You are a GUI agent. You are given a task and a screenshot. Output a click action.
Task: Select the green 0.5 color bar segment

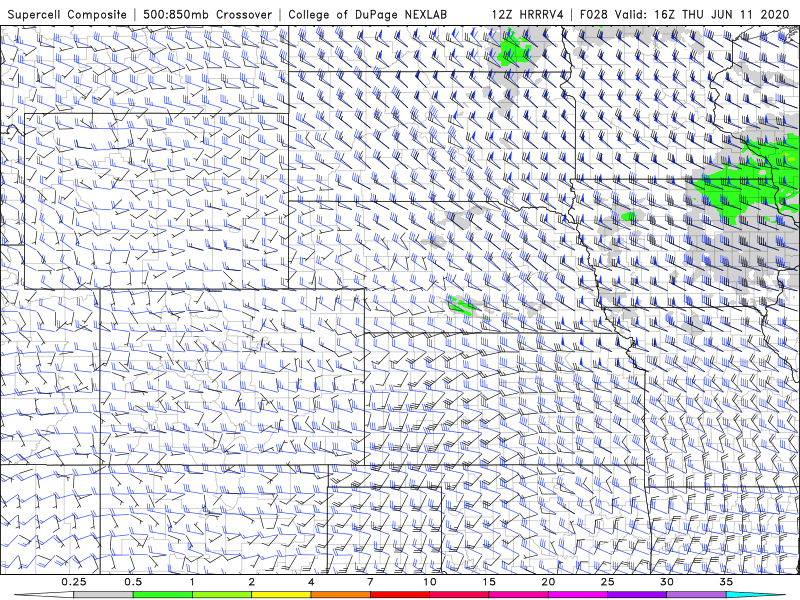click(x=162, y=595)
